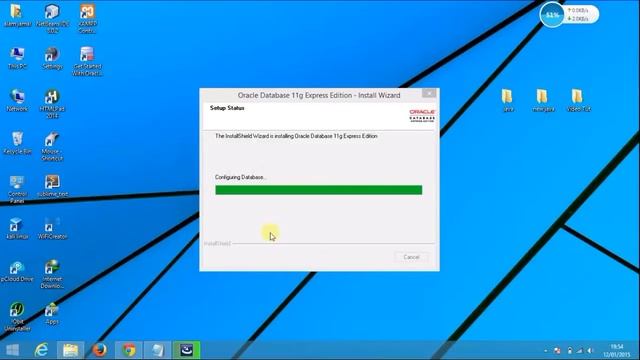Click the 'Configuring Database...' status text
The image size is (640, 360).
point(240,177)
